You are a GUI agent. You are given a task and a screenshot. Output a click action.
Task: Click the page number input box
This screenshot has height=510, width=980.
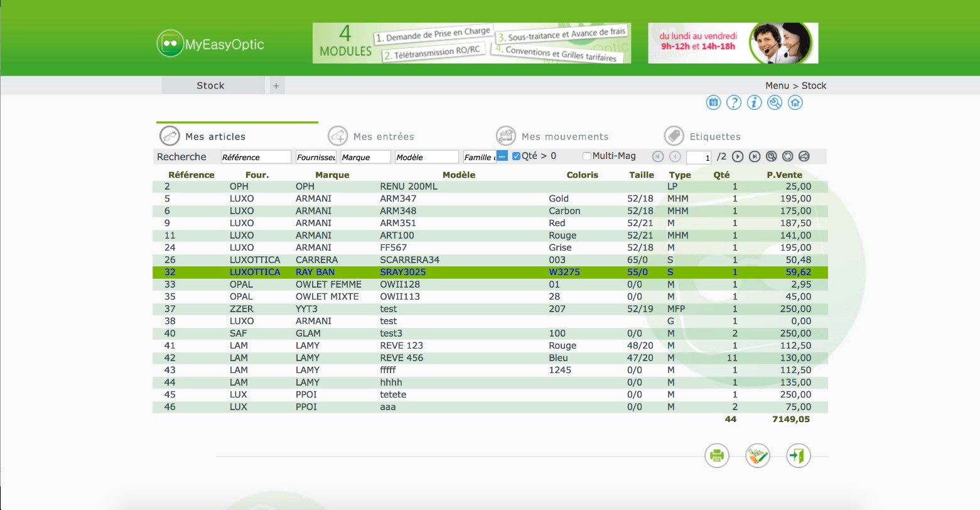699,157
